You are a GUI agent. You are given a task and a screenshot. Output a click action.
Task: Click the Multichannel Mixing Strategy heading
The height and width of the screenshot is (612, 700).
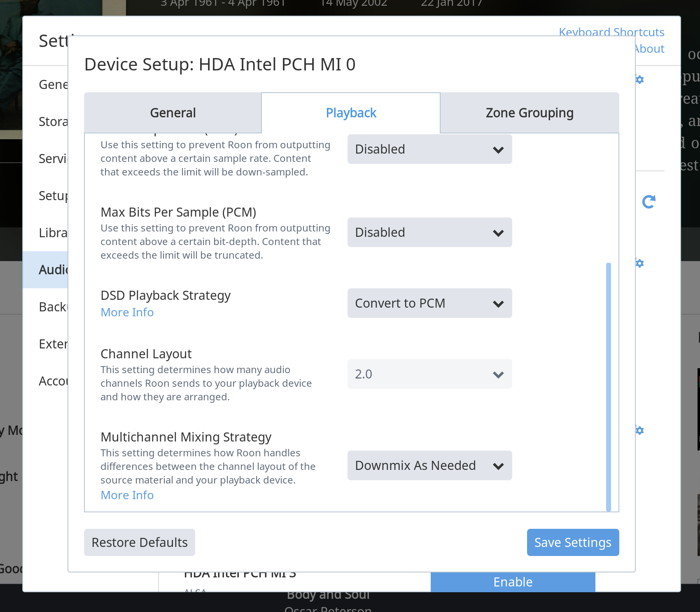coord(186,437)
